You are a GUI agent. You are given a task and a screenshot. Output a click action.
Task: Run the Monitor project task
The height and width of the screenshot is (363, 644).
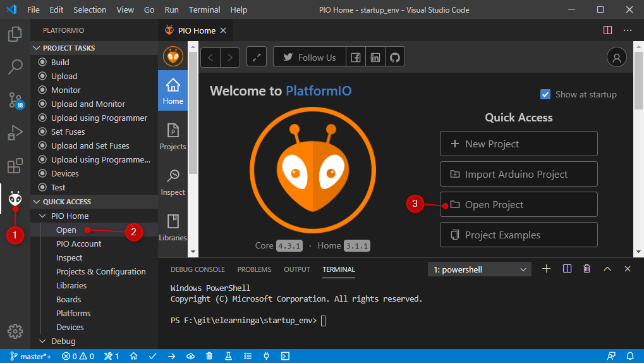pyautogui.click(x=65, y=90)
